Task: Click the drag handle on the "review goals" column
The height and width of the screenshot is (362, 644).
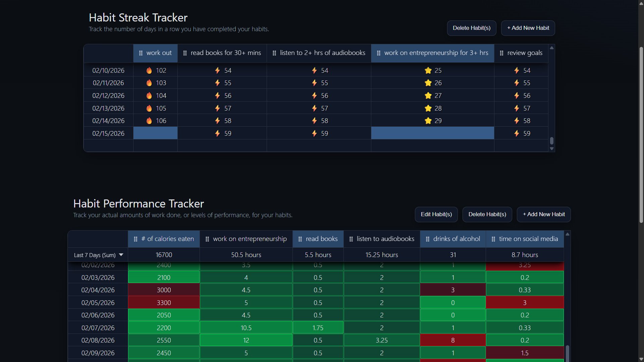Action: click(x=502, y=53)
